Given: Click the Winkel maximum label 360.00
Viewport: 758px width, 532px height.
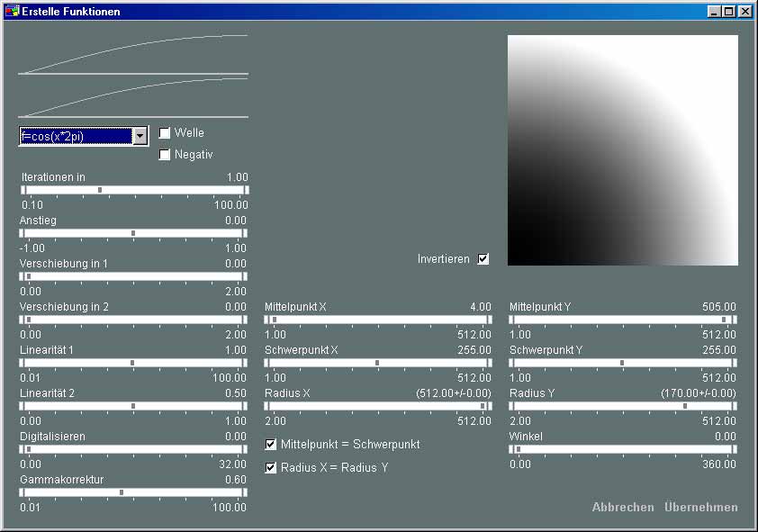Looking at the screenshot, I should pyautogui.click(x=719, y=464).
